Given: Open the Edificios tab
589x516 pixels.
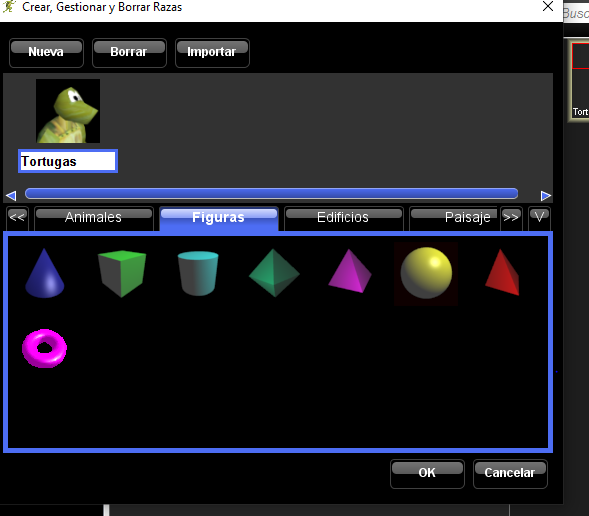Looking at the screenshot, I should [x=344, y=218].
